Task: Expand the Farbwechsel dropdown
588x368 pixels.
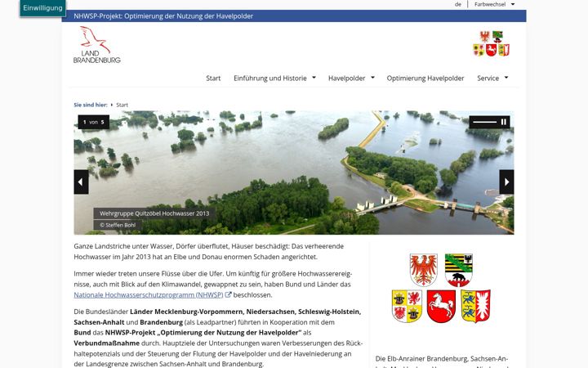Action: pyautogui.click(x=494, y=4)
